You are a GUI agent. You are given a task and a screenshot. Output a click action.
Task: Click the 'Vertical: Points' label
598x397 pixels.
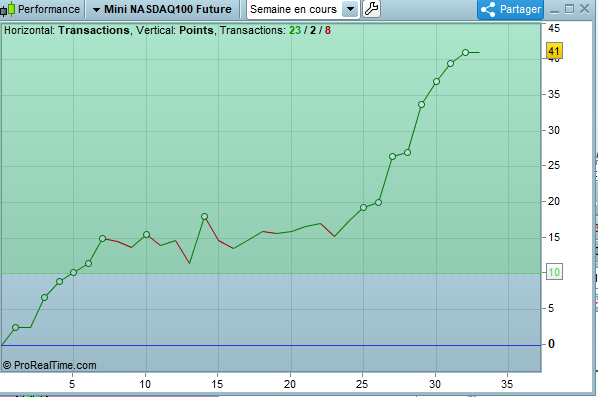(x=175, y=31)
